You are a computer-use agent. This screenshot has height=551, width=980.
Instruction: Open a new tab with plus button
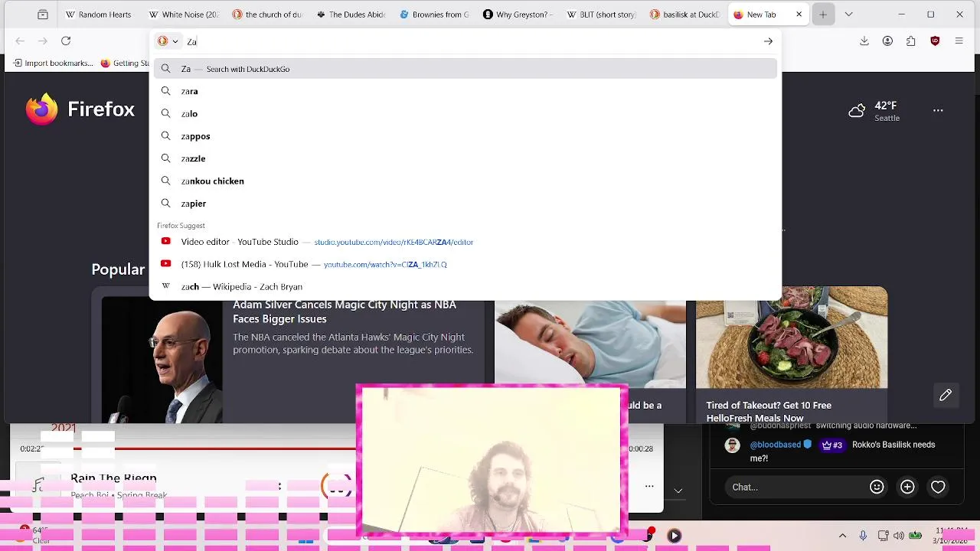[823, 15]
